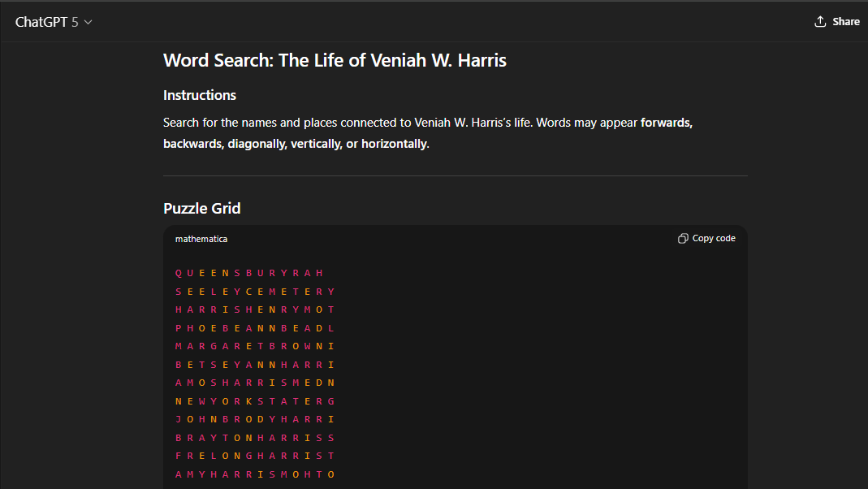Click the bold 'backwards, diagonally' instruction text
This screenshot has height=489, width=868.
(225, 144)
